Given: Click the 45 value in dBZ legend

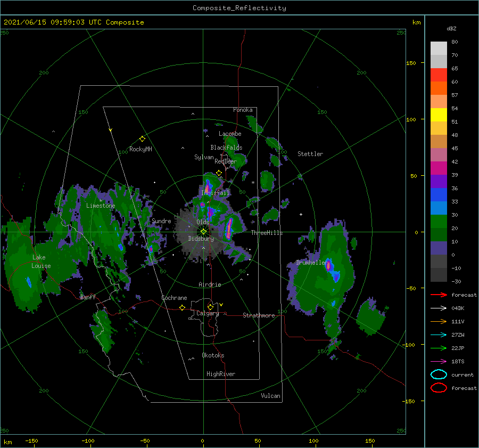Looking at the screenshot, I should pos(455,148).
